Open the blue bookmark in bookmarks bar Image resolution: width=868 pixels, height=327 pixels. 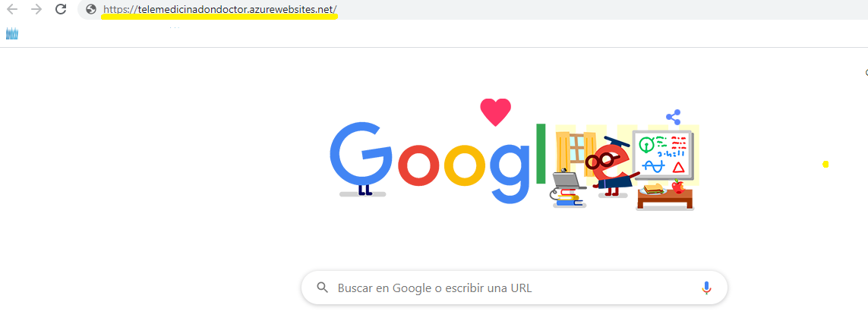[12, 33]
